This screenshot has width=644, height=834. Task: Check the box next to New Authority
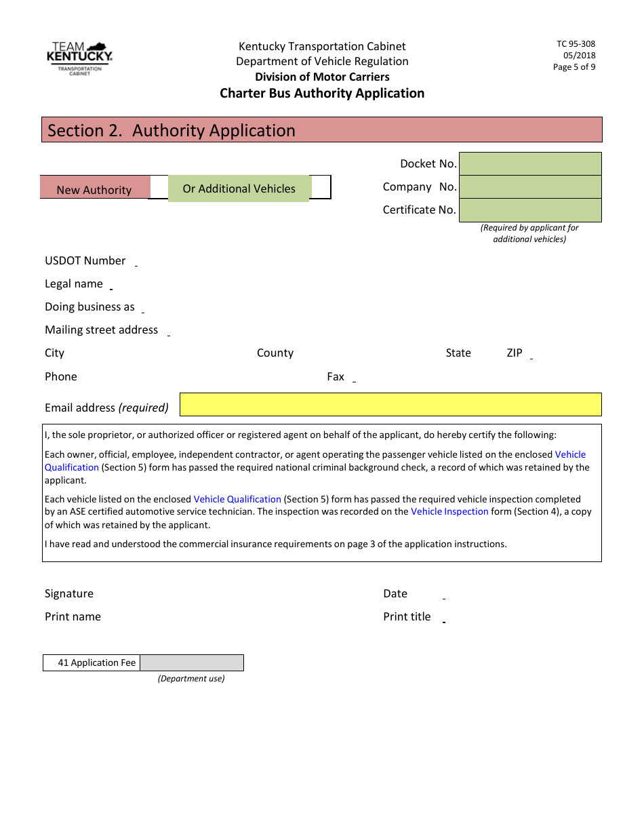tap(159, 188)
